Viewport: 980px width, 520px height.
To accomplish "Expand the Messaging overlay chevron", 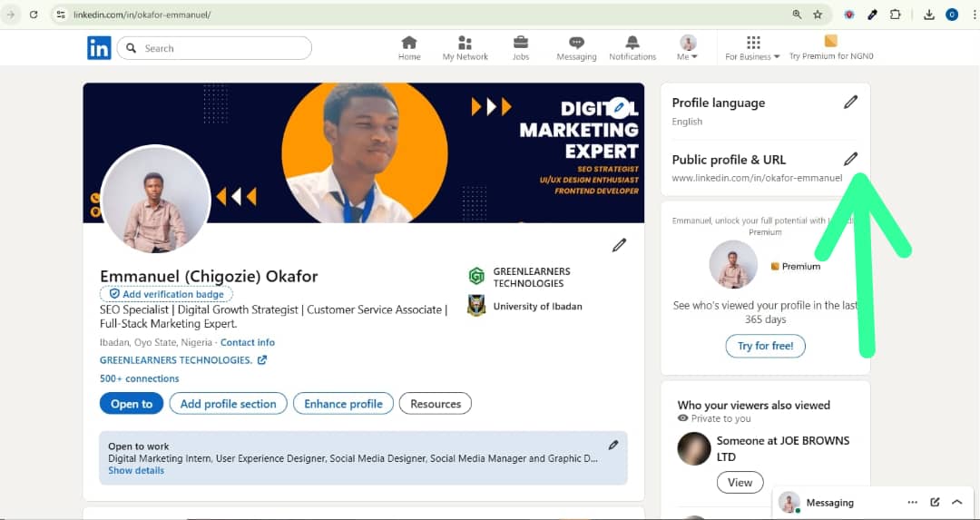I will tap(957, 502).
